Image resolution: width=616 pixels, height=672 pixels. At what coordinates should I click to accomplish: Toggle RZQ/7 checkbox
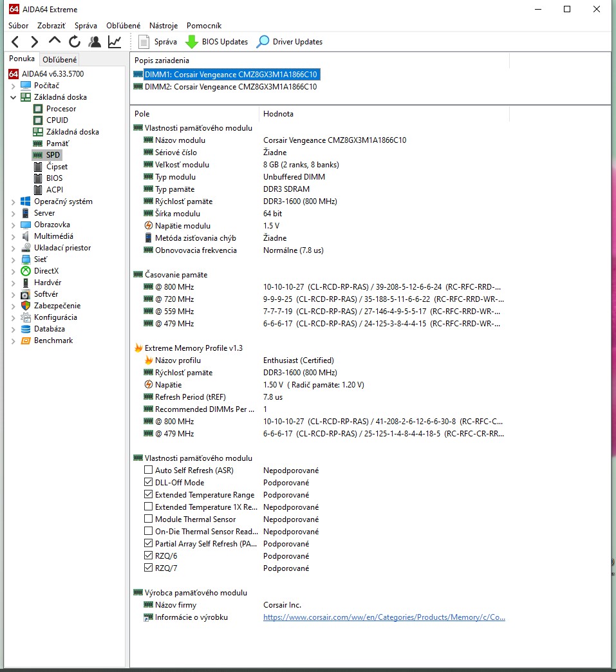tap(148, 568)
